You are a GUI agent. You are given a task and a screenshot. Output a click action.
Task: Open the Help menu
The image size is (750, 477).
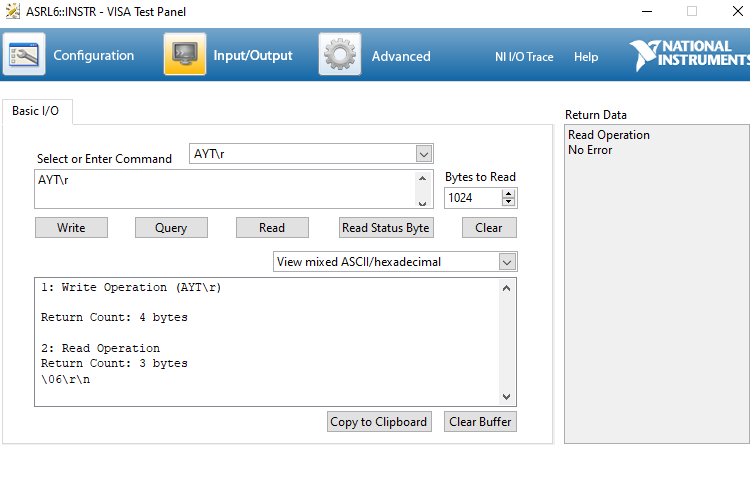(586, 57)
